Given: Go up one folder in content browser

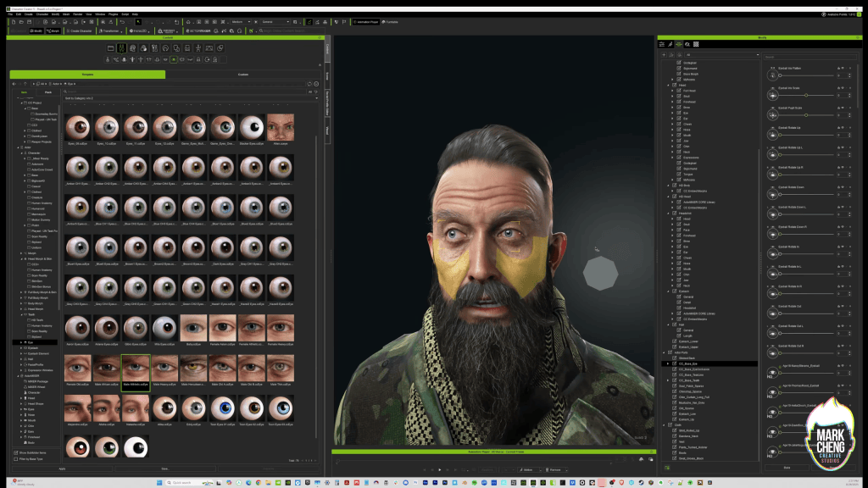Looking at the screenshot, I should pos(25,84).
